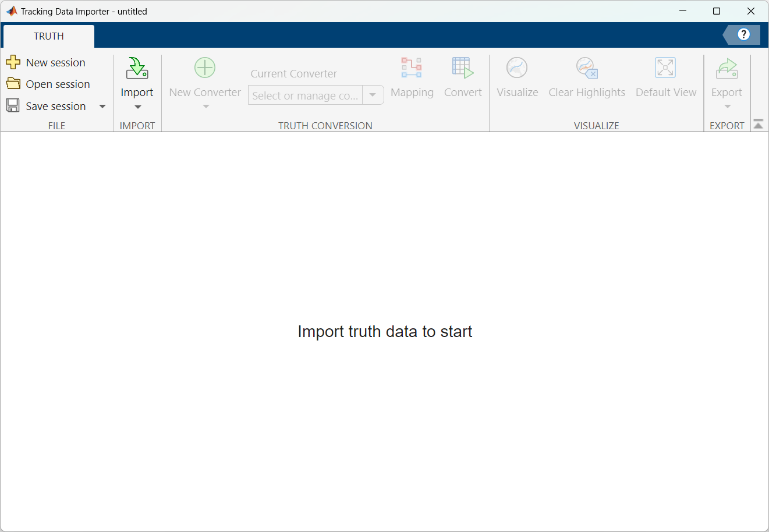Save session using the floppy disk icon
This screenshot has height=532, width=769.
click(x=13, y=106)
